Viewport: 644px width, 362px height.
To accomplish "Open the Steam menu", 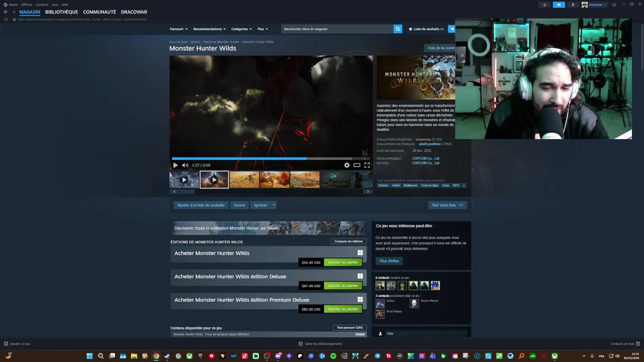I will [x=11, y=5].
